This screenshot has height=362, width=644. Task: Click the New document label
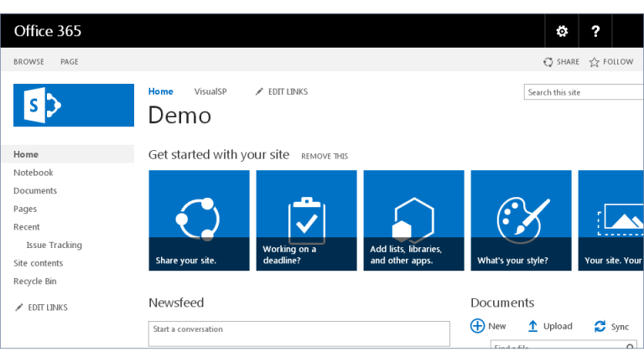(497, 326)
